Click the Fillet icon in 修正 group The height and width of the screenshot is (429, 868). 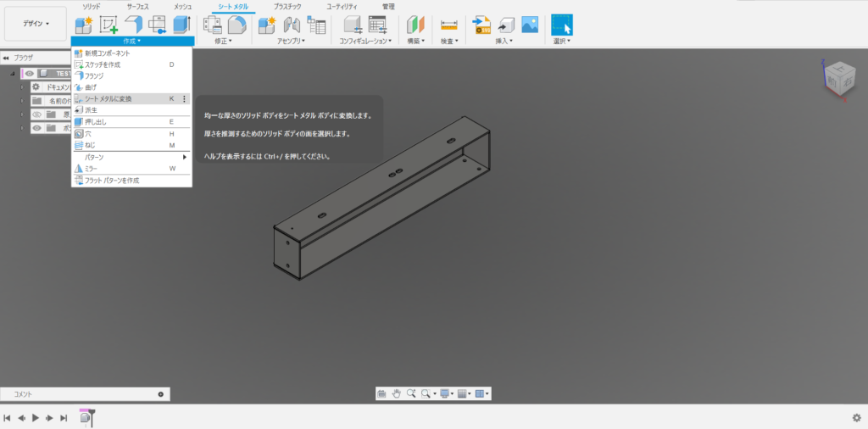(237, 25)
